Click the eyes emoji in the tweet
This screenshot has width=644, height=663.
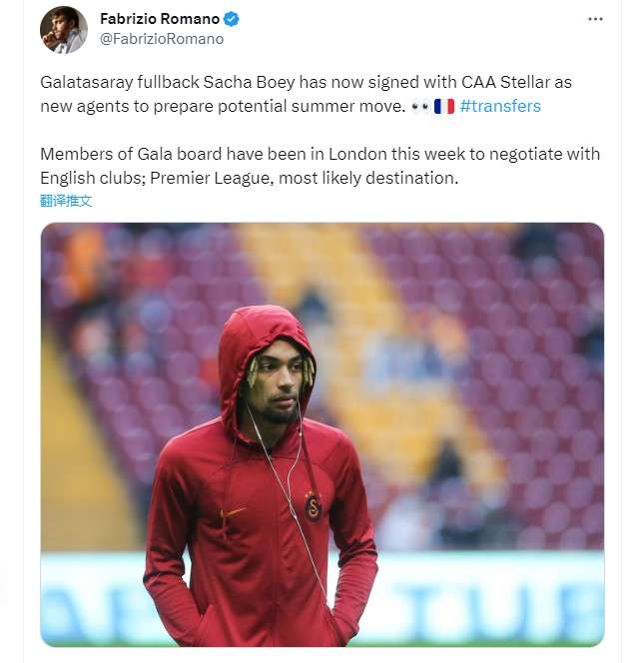click(420, 105)
